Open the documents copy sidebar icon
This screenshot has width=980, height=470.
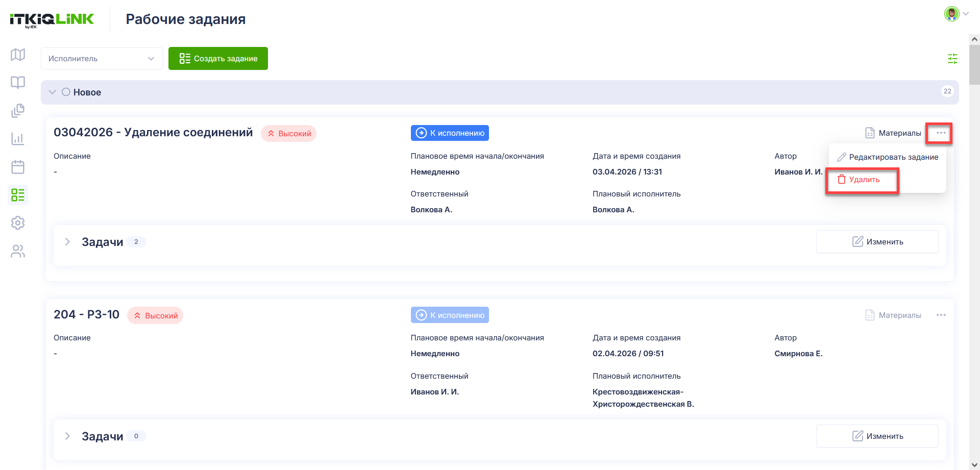coord(18,111)
